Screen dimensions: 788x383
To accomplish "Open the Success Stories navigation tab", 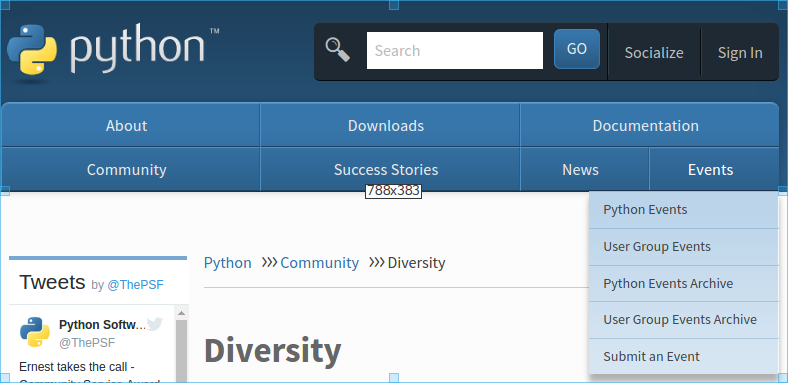I will 390,169.
